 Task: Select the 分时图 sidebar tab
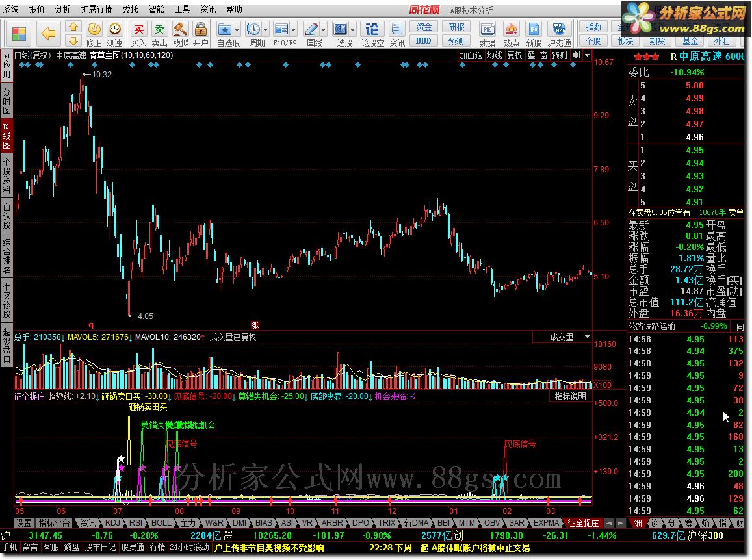click(x=6, y=101)
